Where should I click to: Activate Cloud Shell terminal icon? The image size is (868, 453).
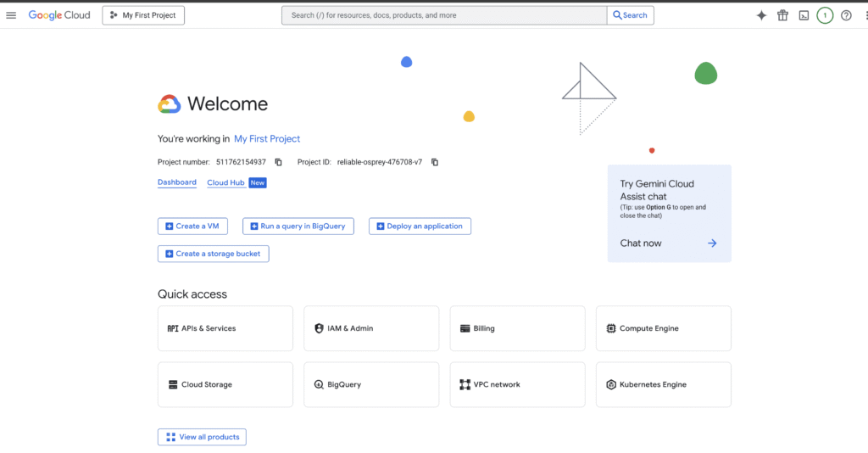[x=804, y=15]
